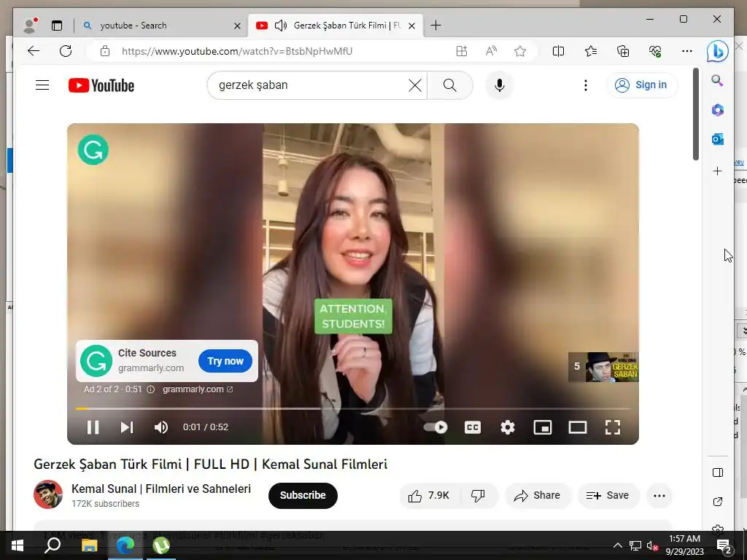Close the Gerzek Şaban video tab
Viewport: 747px width, 560px height.
[x=412, y=26]
